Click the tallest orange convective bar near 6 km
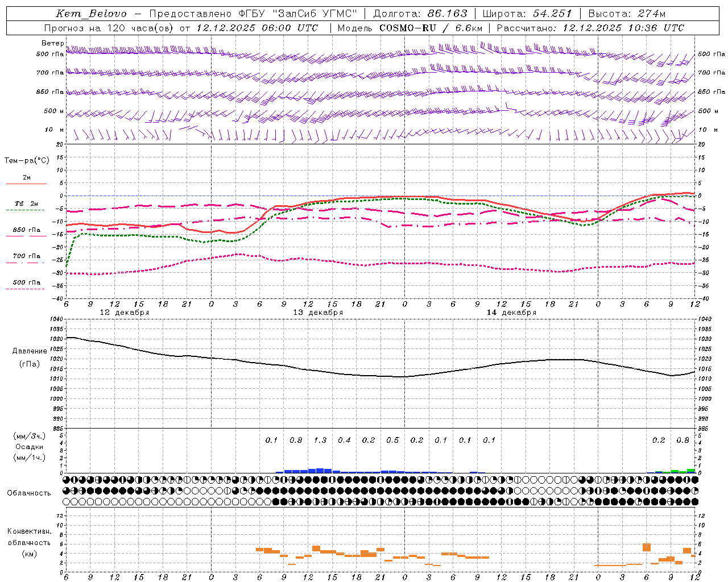This screenshot has width=728, height=582. coord(647,547)
